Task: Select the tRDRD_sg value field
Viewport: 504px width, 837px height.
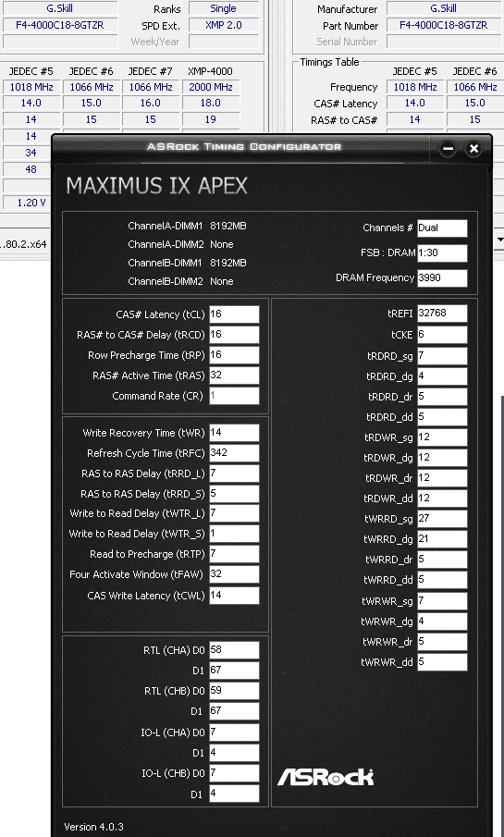Action: pos(443,355)
